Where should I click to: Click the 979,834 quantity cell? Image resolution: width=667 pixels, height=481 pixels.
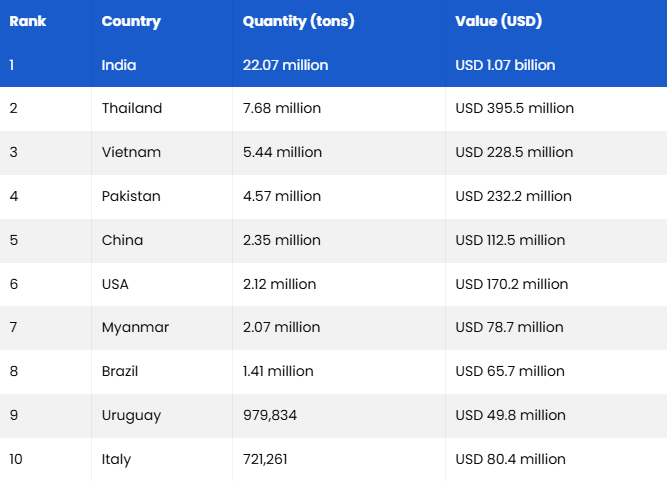point(270,415)
